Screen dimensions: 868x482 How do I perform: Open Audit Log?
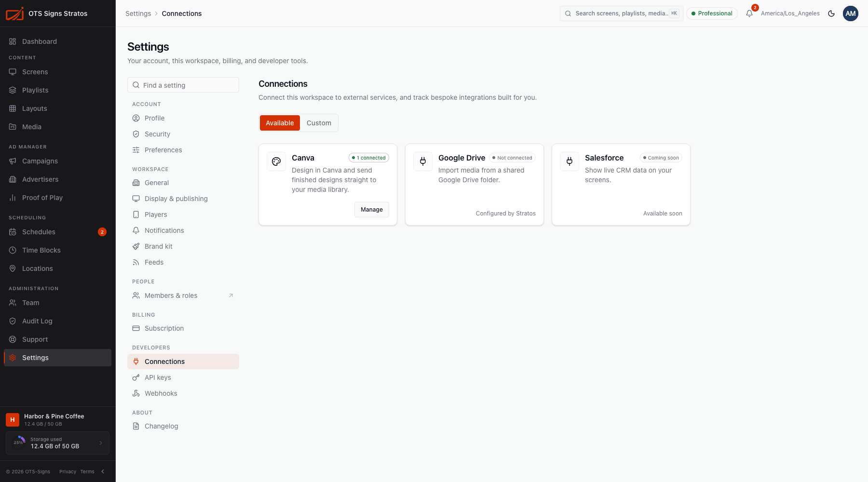57,321
